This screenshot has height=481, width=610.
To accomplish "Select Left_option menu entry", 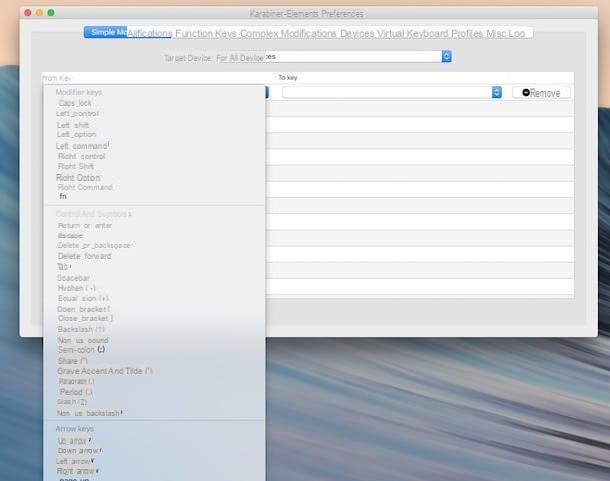I will click(x=76, y=134).
